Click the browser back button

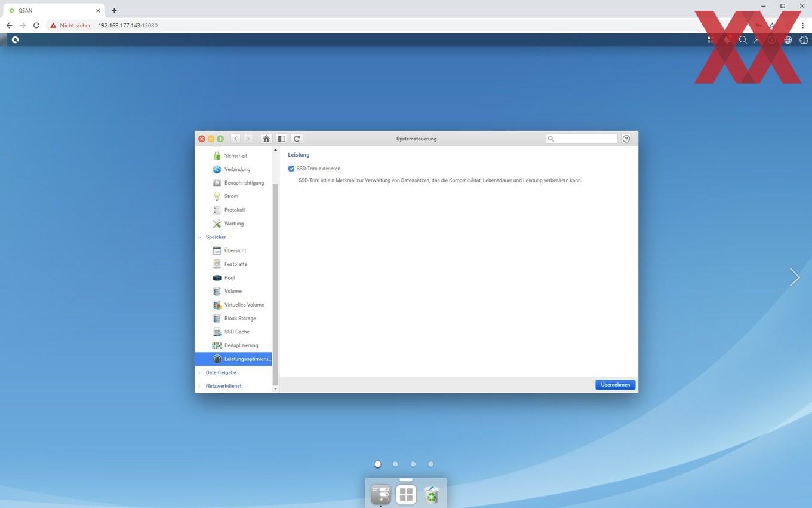click(9, 26)
